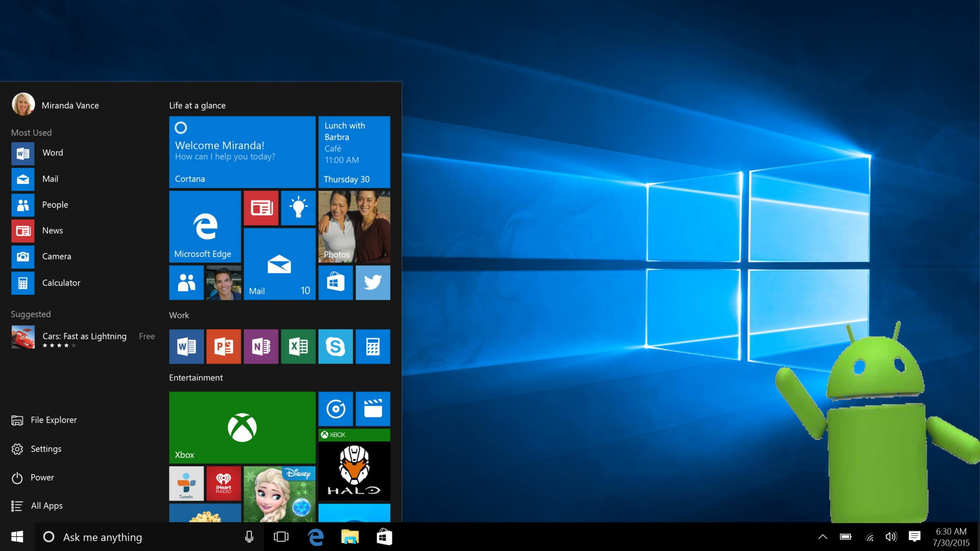Open the Groove Music tile
The image size is (980, 551).
point(336,409)
